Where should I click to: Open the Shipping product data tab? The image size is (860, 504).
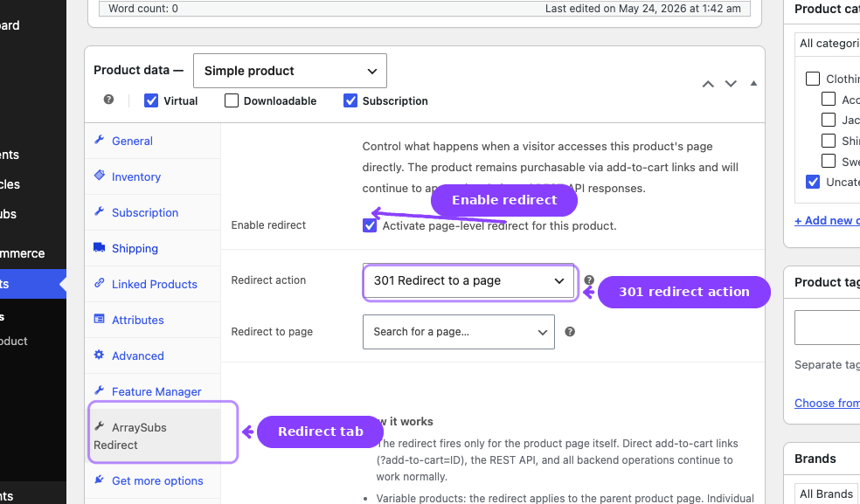click(x=152, y=248)
